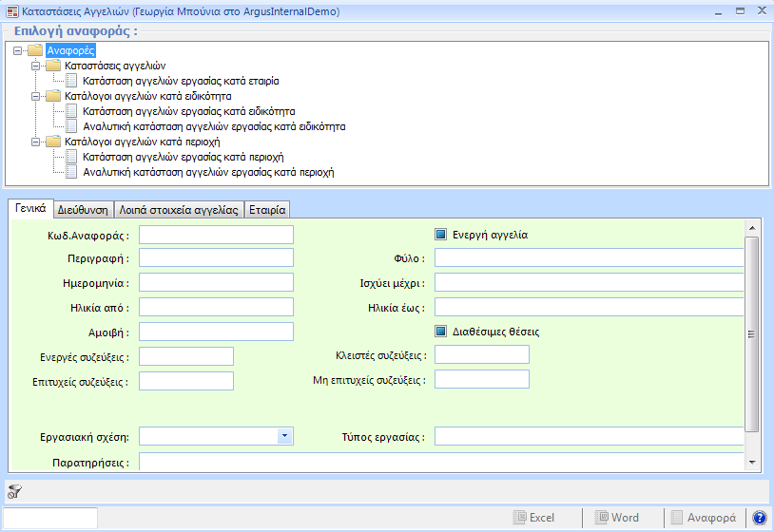Click the Κωδ.Αναφοράς input field

(216, 235)
